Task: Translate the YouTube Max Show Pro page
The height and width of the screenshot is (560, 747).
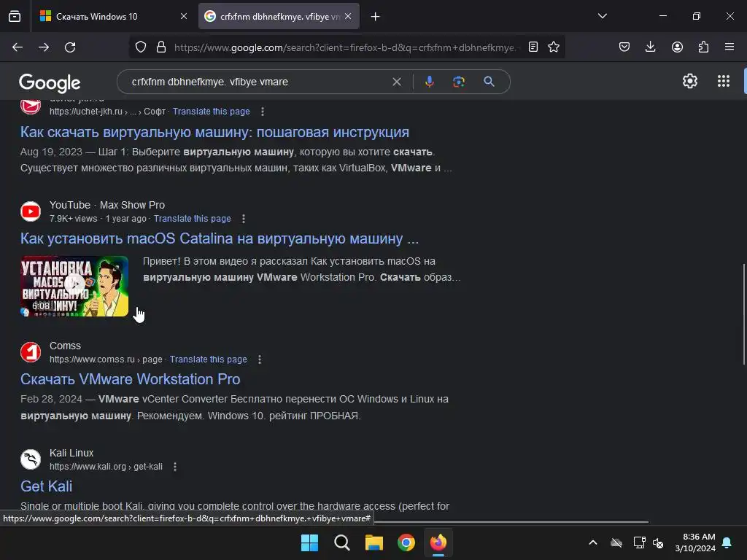Action: pyautogui.click(x=193, y=219)
